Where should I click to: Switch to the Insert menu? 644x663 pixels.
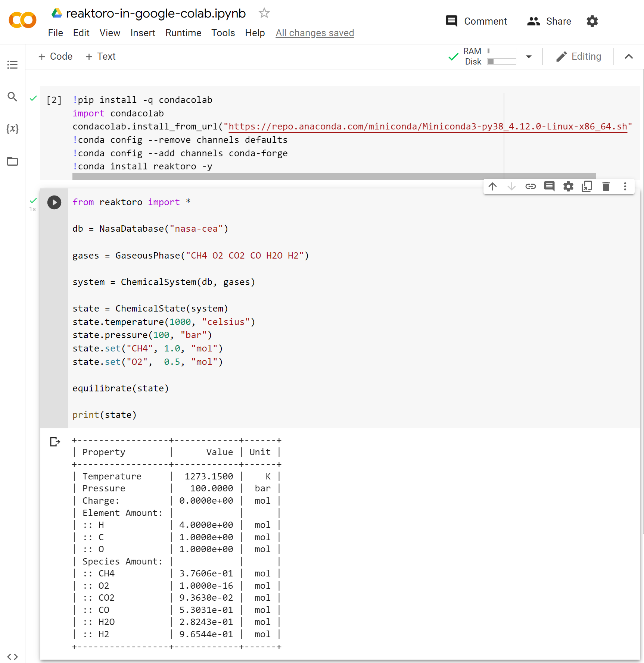(x=143, y=33)
